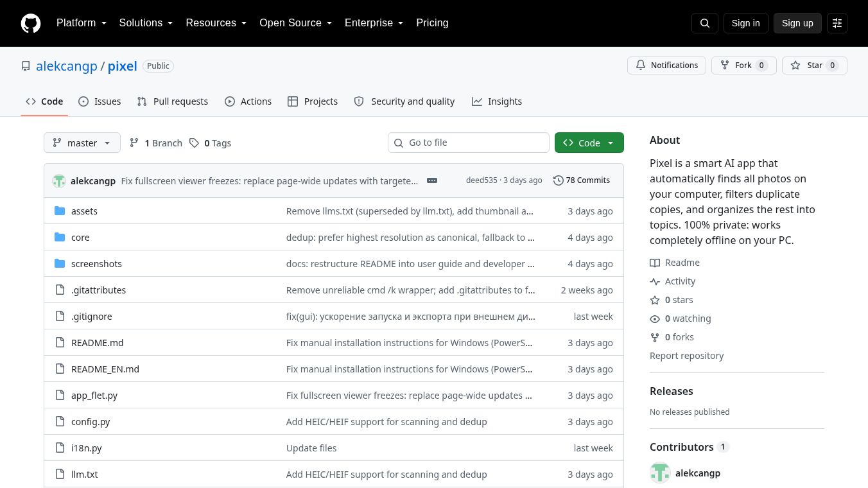The image size is (868, 488).
Task: Open 'Update files' commit message for i18n.py
Action: coord(311,448)
